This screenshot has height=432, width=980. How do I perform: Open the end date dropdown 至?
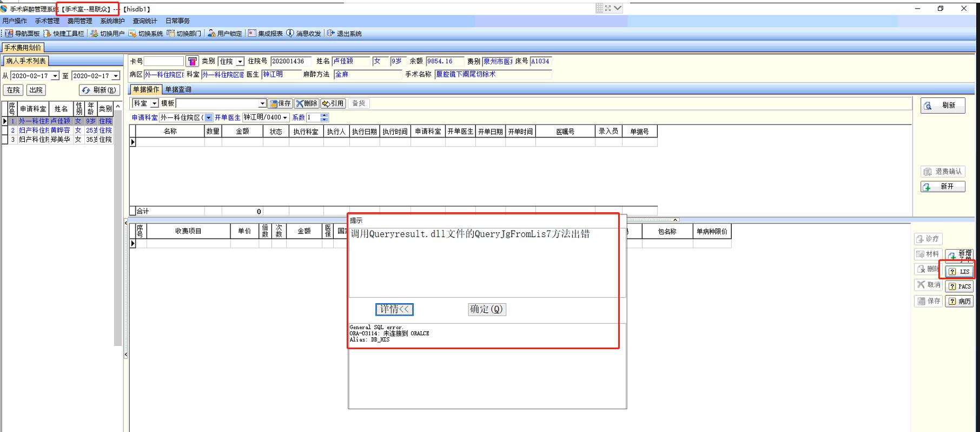[116, 76]
